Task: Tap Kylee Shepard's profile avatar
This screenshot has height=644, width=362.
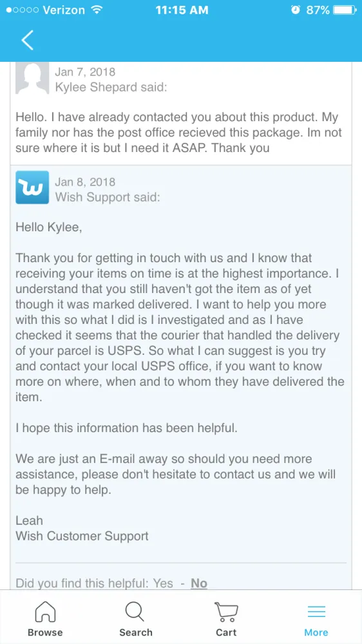Action: pyautogui.click(x=32, y=78)
